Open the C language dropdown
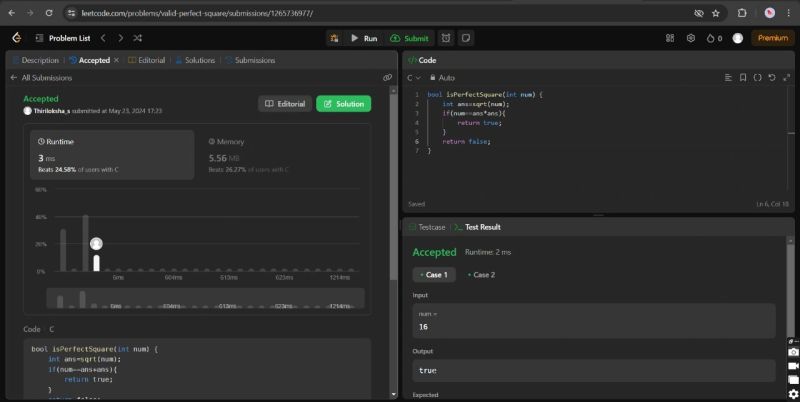800x402 pixels. click(414, 78)
